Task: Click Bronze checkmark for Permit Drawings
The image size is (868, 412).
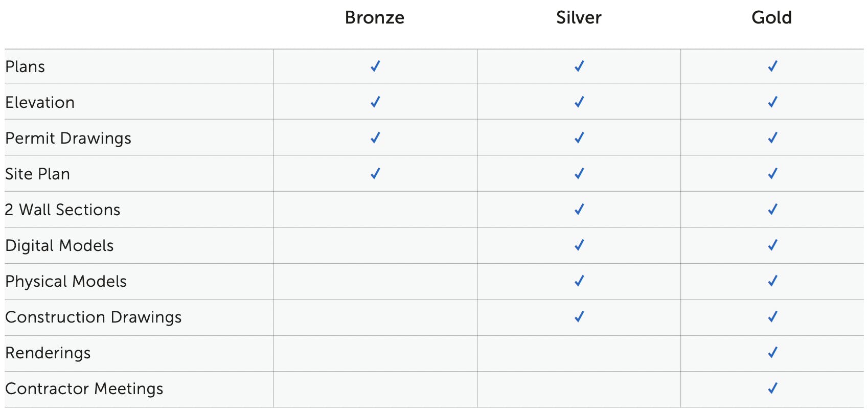Action: [375, 138]
